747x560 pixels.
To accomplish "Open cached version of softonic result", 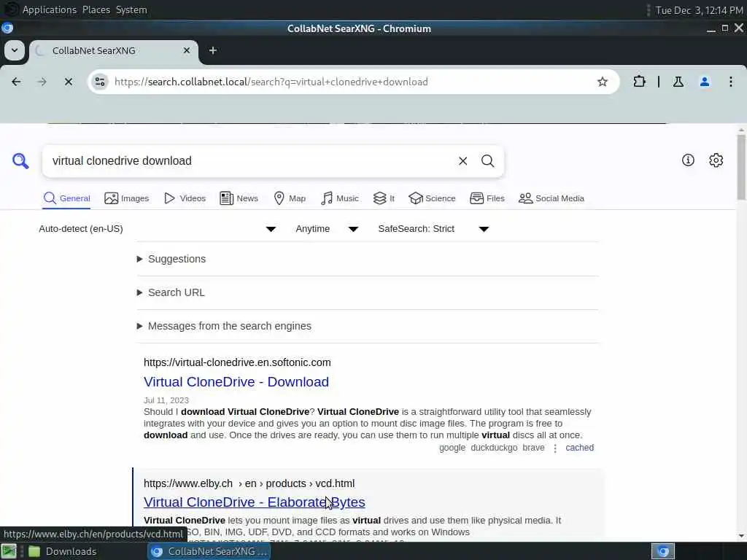I will (x=579, y=448).
